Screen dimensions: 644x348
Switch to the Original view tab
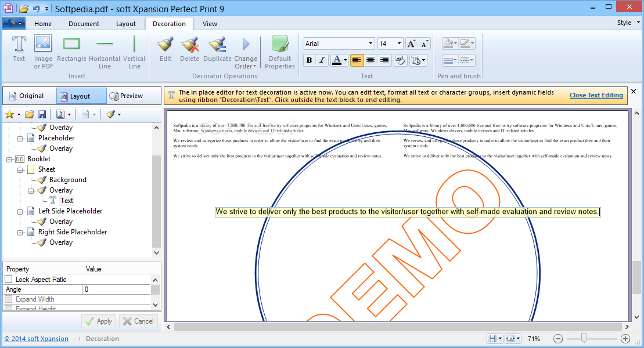[27, 96]
